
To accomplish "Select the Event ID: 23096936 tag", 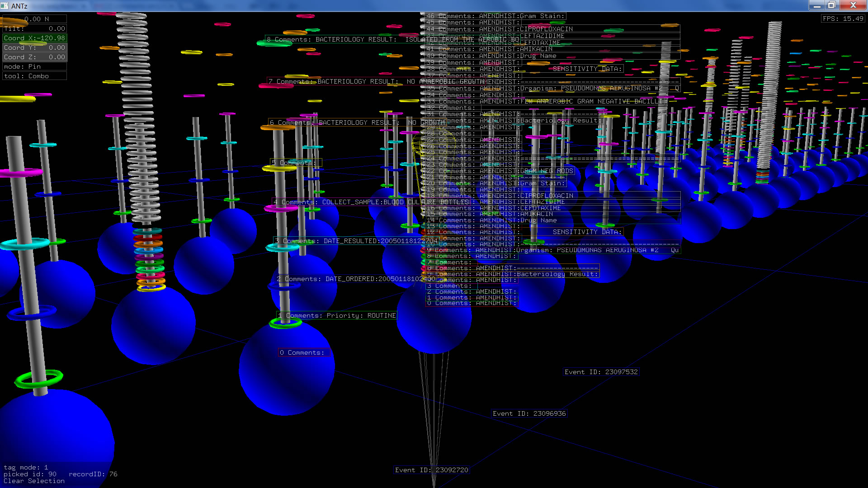I will [529, 413].
